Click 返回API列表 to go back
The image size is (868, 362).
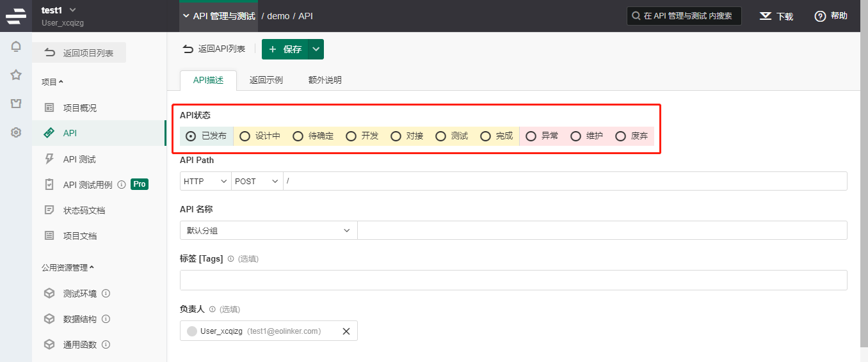tap(214, 49)
